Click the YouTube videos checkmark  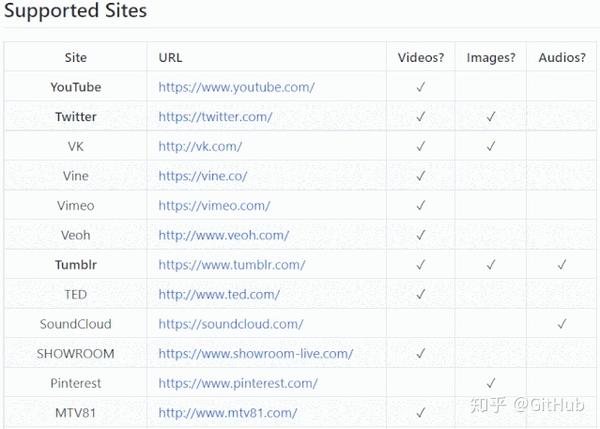click(421, 87)
